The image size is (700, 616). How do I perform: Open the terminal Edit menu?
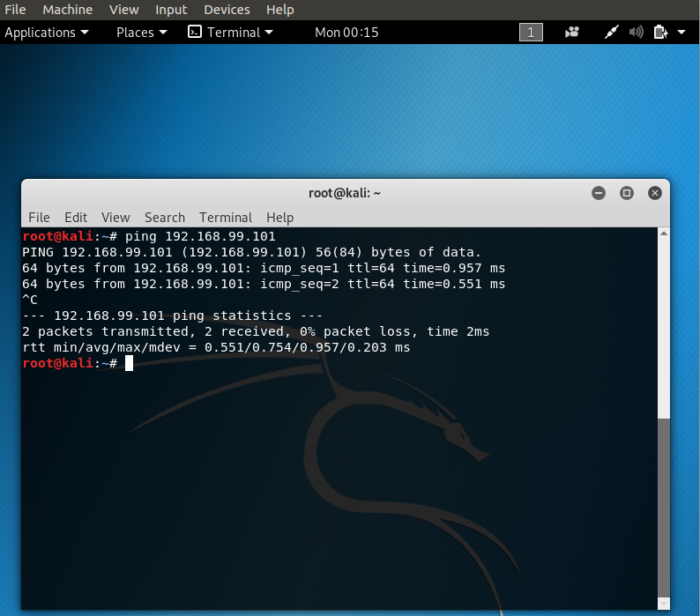[76, 218]
